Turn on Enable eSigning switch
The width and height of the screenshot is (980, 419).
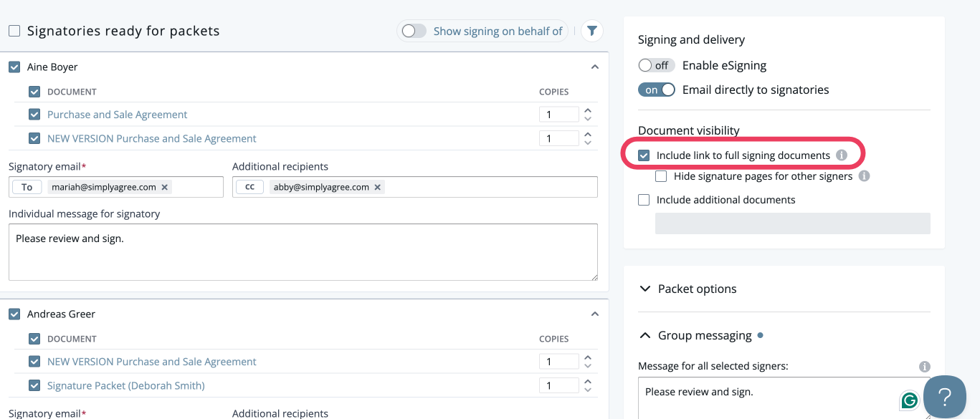(x=655, y=65)
